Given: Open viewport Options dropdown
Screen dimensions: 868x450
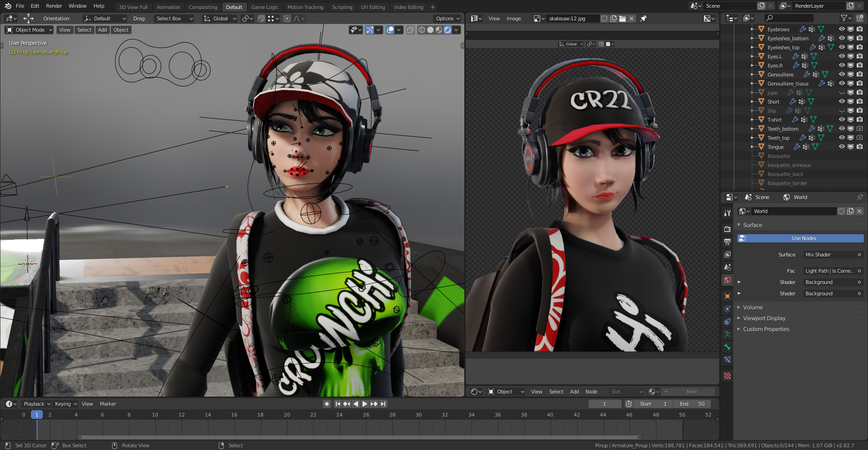Looking at the screenshot, I should (447, 19).
